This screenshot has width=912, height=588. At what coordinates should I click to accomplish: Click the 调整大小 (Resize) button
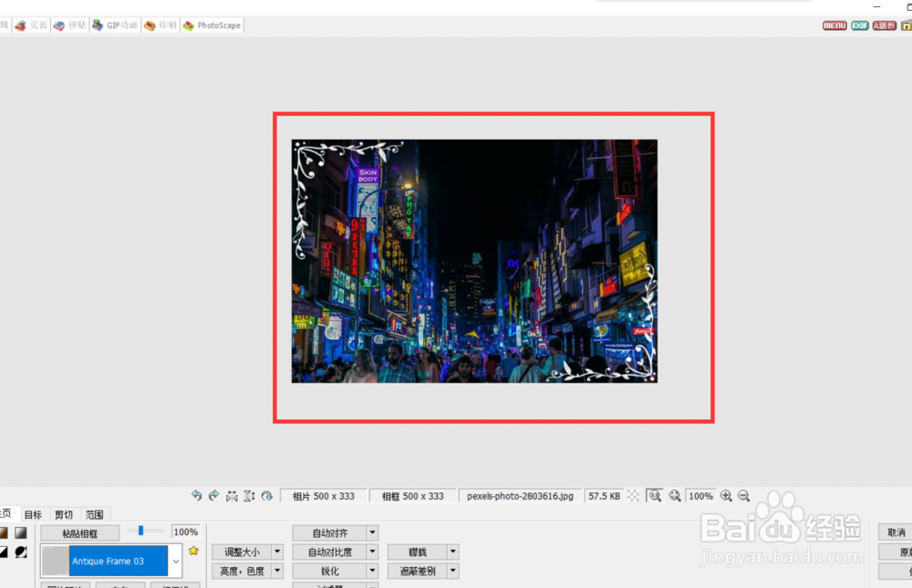click(x=242, y=552)
